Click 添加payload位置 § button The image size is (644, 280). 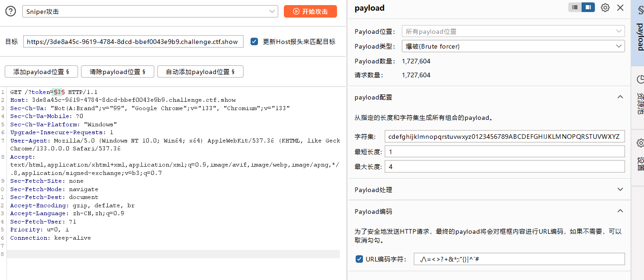pos(41,72)
